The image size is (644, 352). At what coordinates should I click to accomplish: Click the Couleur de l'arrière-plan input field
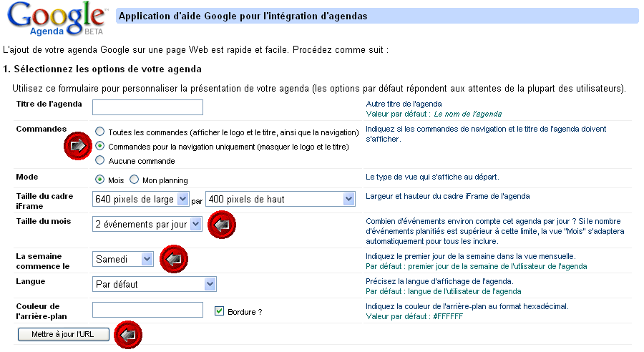(147, 310)
